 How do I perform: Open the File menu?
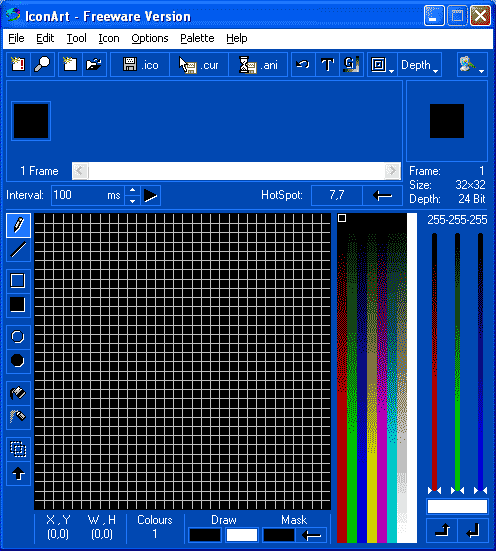(16, 38)
